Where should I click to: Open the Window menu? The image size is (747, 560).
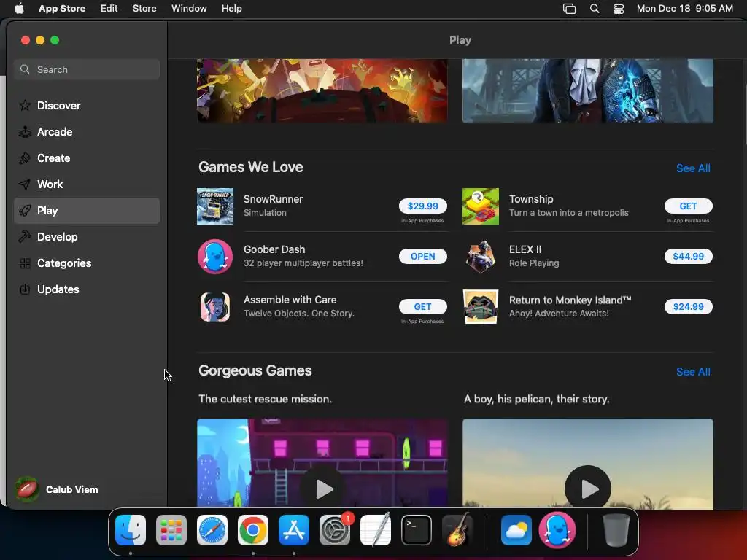tap(189, 9)
